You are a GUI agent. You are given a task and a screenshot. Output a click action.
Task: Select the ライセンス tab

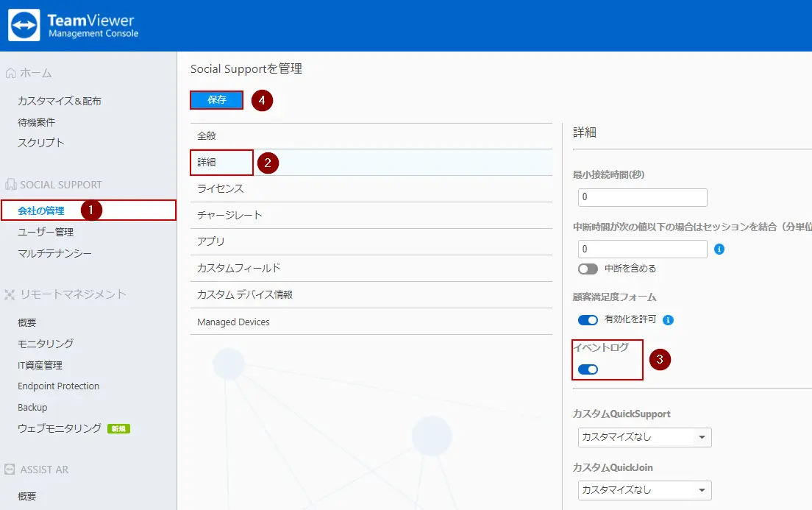(371, 188)
